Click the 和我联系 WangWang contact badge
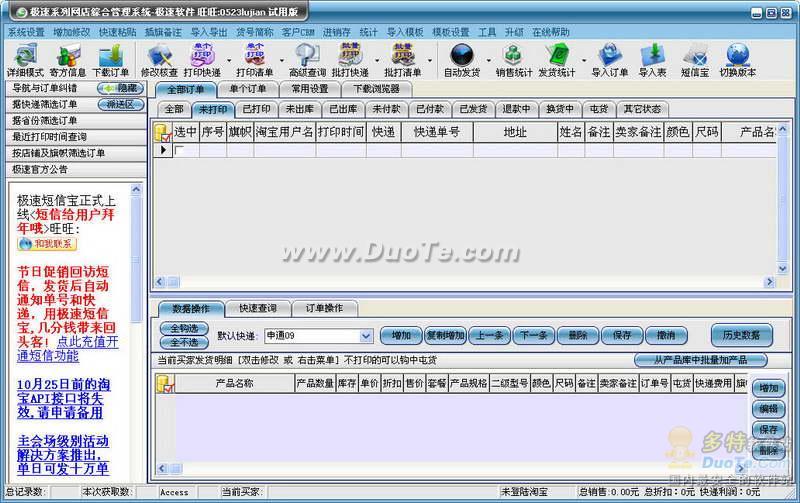Screen dimensions: 800x503 (x=47, y=244)
